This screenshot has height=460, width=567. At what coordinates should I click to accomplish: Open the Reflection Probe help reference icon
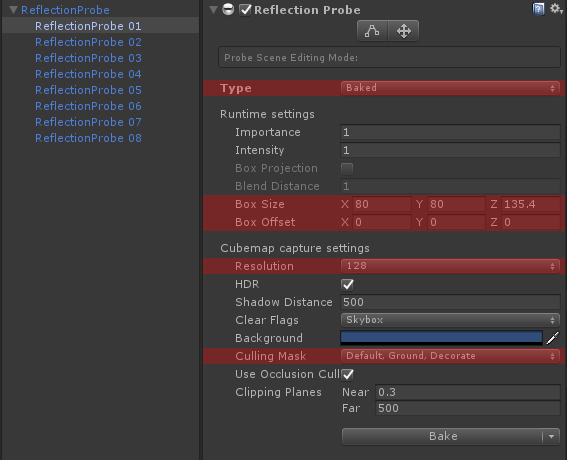(538, 9)
